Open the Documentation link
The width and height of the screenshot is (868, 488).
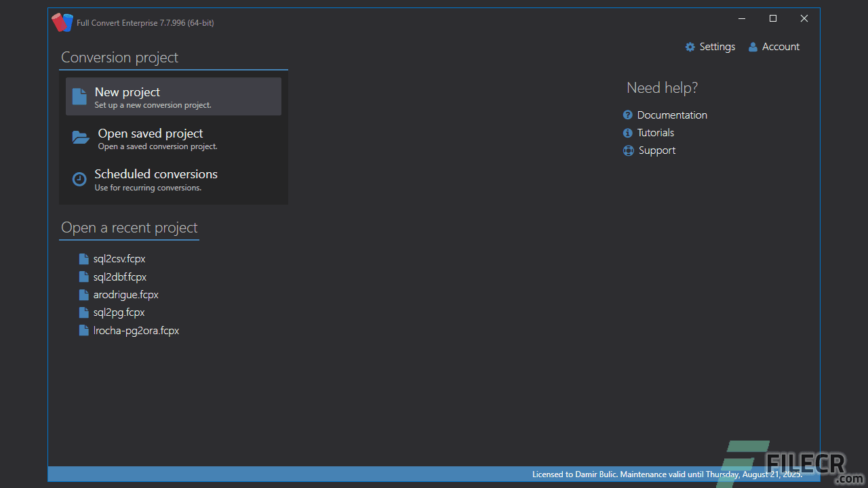point(672,115)
